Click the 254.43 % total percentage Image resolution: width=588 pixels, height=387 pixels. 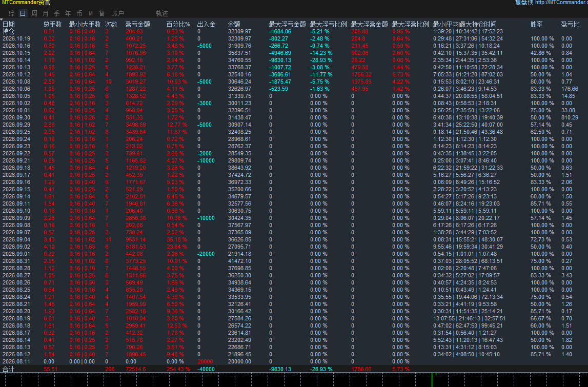tap(178, 369)
